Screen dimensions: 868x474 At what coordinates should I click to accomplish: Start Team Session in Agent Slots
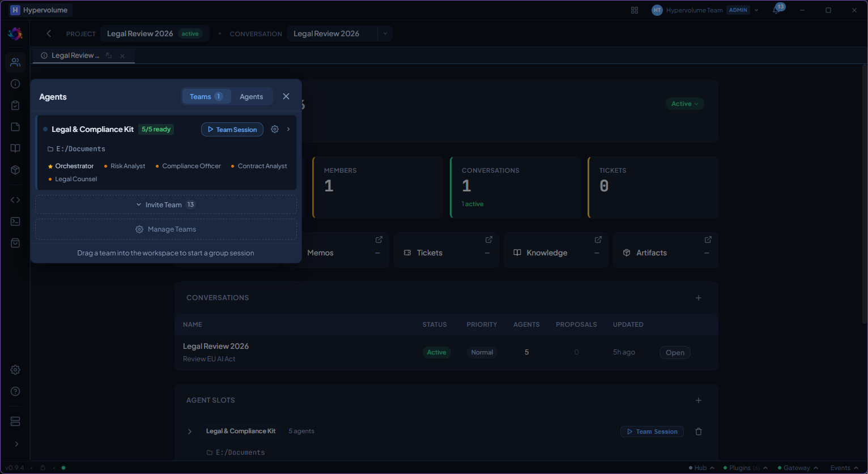[652, 432]
